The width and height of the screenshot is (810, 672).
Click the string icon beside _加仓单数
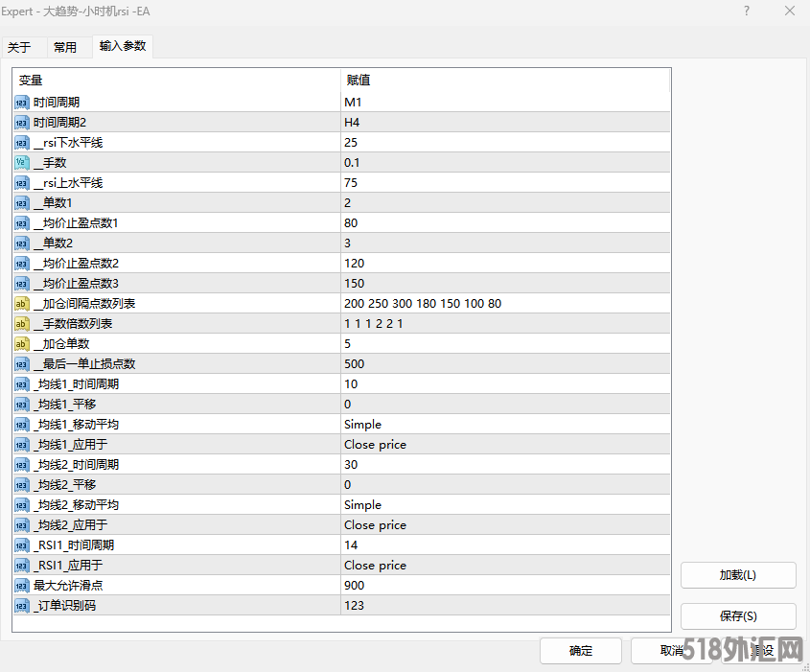tap(22, 344)
